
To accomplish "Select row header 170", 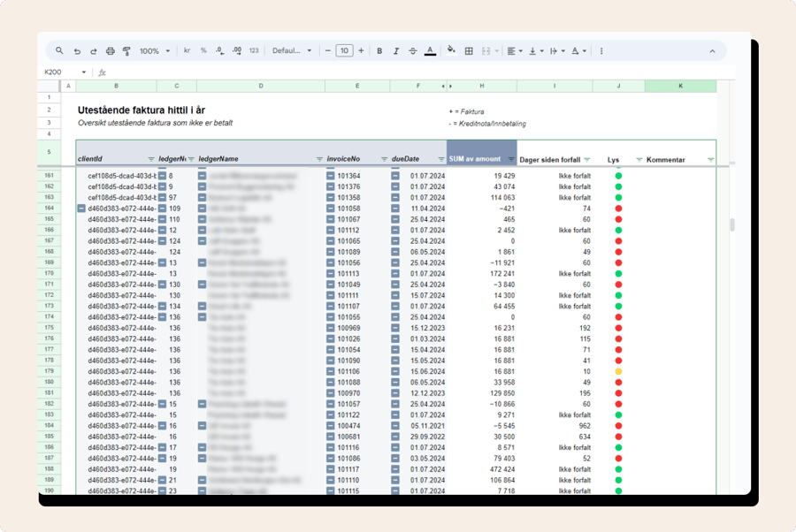I will 50,273.
